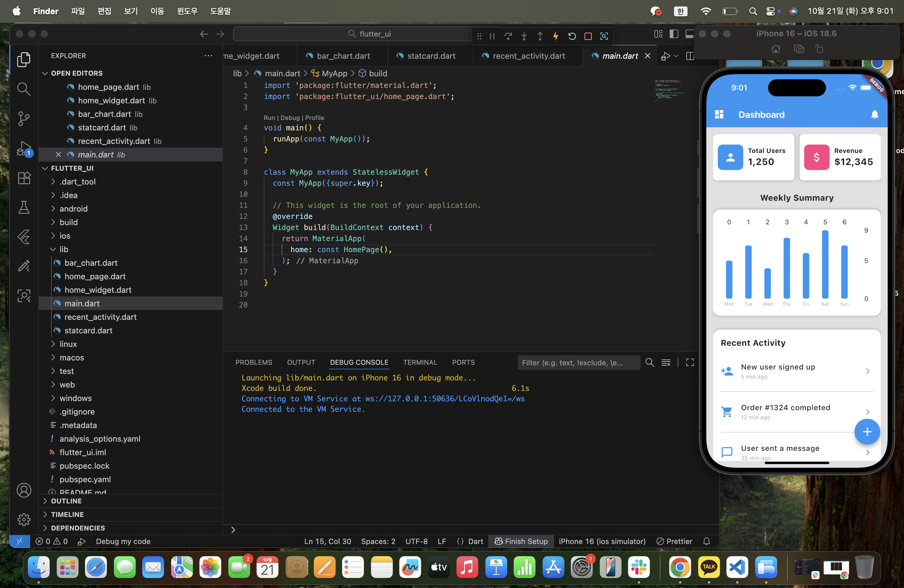Toggle the primary side bar layout icon

[674, 34]
